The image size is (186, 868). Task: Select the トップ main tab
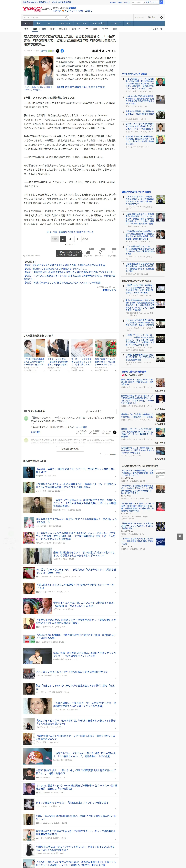tap(27, 24)
